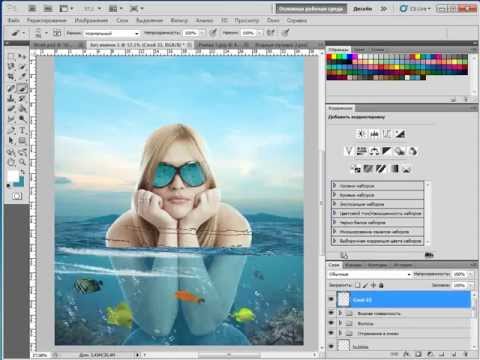The width and height of the screenshot is (480, 360).
Task: Hide the Водная поверхность group
Action: pyautogui.click(x=331, y=313)
